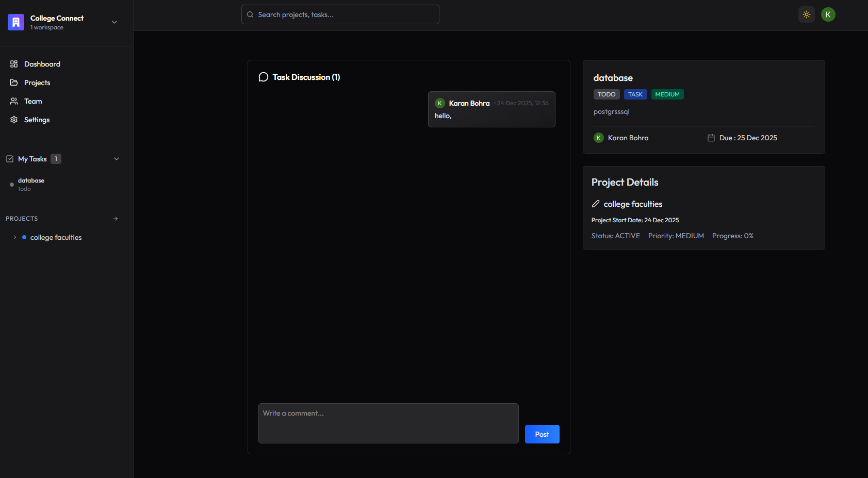Click the postgrsssql task description
The height and width of the screenshot is (478, 868).
[611, 111]
